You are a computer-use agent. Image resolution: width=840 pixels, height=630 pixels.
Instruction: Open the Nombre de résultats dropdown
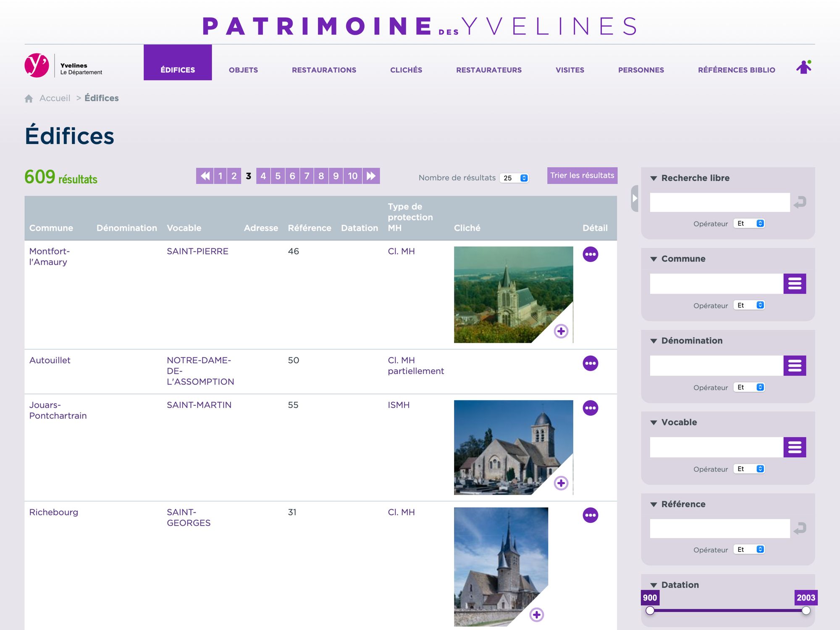[x=514, y=178]
